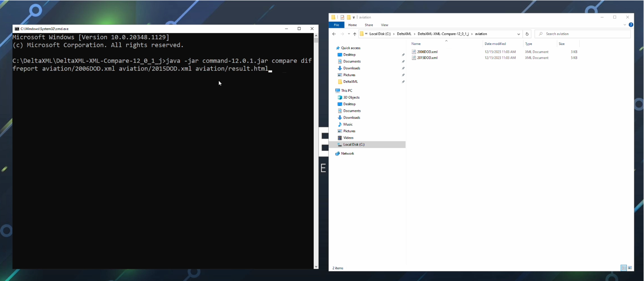Open the Customize Quick Access Toolbar arrow

pyautogui.click(x=354, y=17)
